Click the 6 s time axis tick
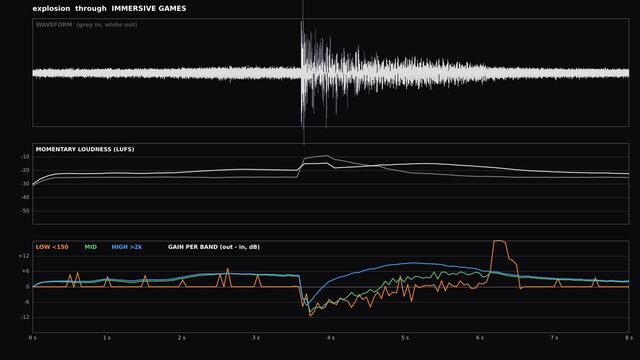Image resolution: width=640 pixels, height=360 pixels. [480, 338]
